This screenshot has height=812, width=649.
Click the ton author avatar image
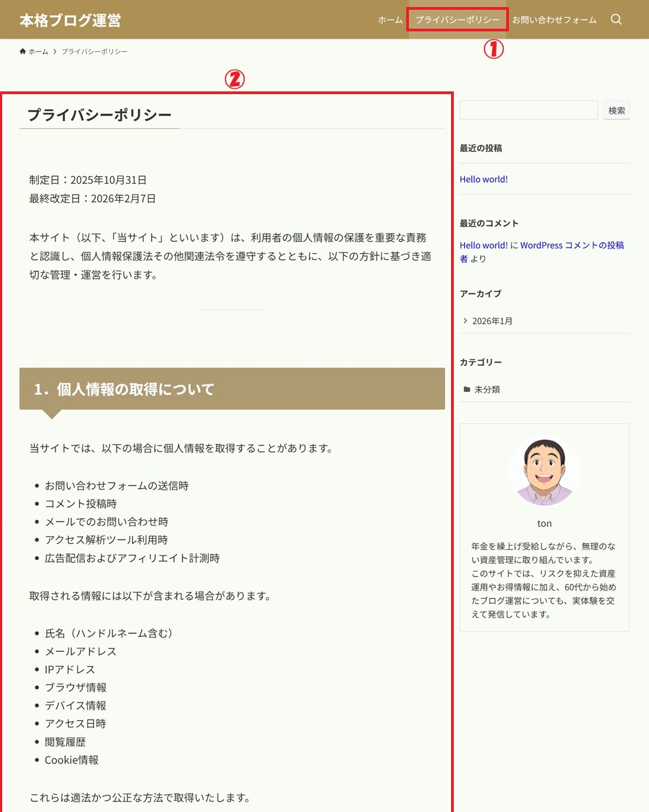pyautogui.click(x=544, y=471)
